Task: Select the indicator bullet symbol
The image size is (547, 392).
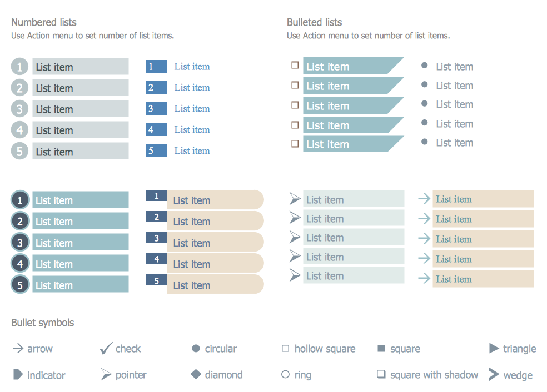Action: click(18, 375)
